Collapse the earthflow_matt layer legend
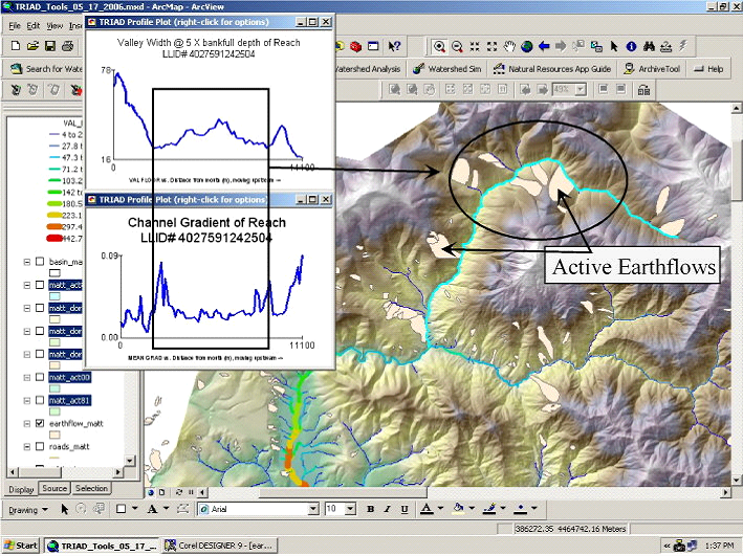Viewport: 743px width, 556px height. point(27,423)
